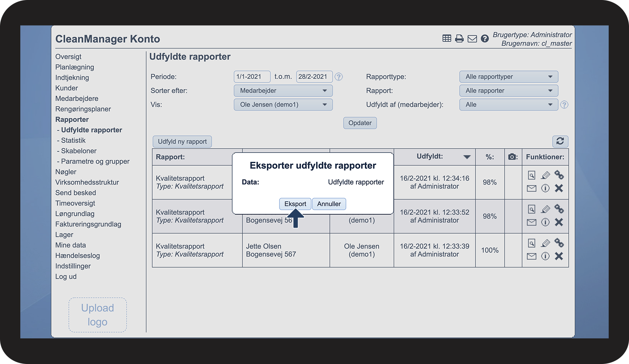629x364 pixels.
Task: Edit first report using the pencil icon
Action: click(545, 175)
